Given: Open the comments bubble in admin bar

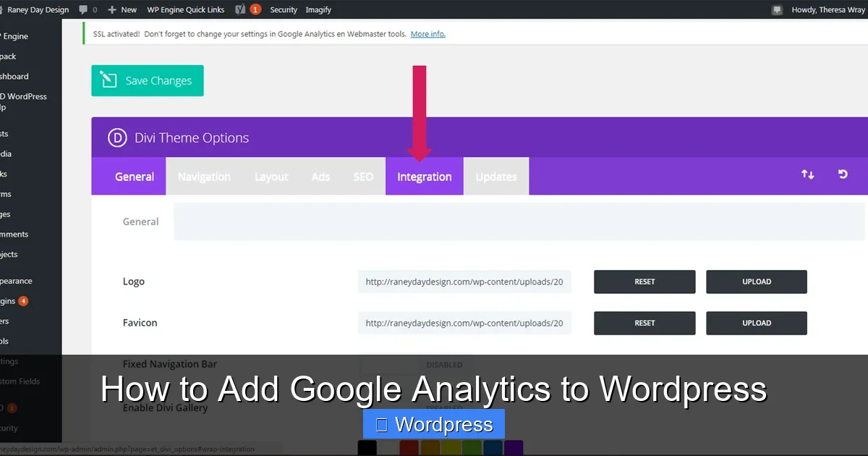Looking at the screenshot, I should pyautogui.click(x=88, y=9).
